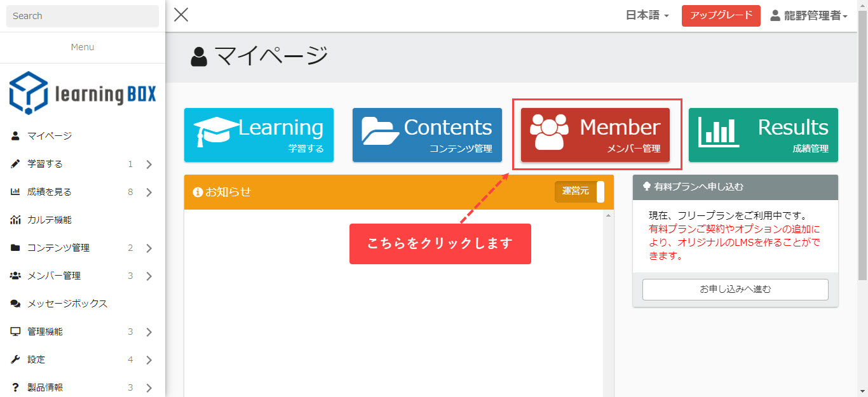868x397 pixels.
Task: Open the Results bar chart tile
Action: [x=763, y=135]
